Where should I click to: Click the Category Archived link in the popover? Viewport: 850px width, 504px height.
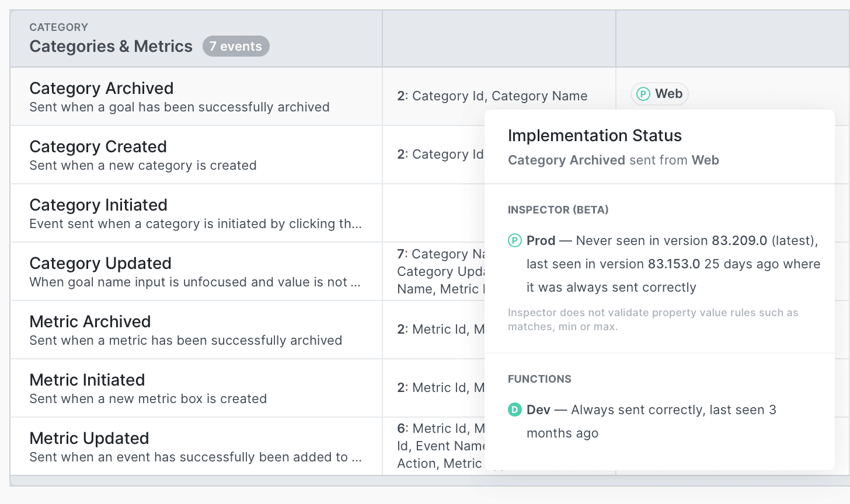(x=565, y=160)
